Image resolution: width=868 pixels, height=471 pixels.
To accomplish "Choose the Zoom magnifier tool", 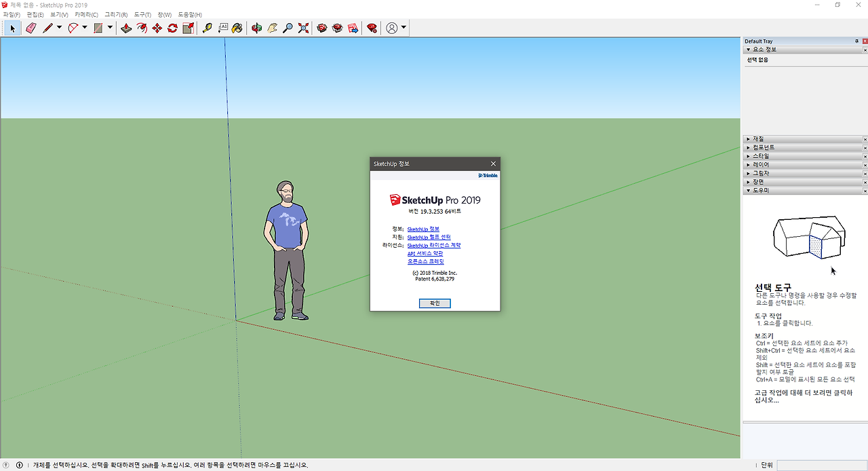I will (288, 28).
